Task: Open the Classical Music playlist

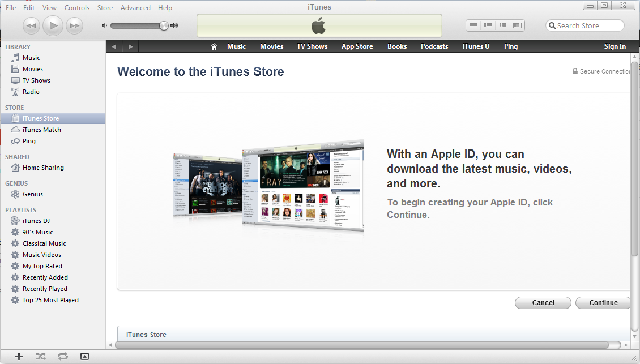Action: click(53, 243)
